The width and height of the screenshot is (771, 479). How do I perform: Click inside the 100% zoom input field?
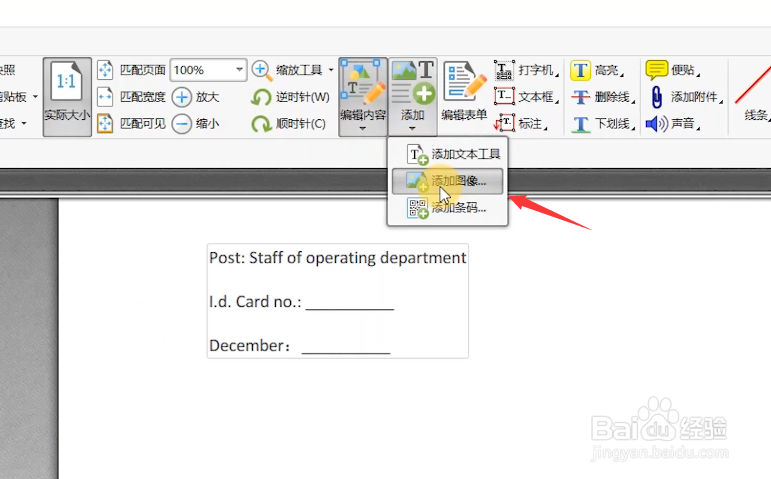click(202, 70)
